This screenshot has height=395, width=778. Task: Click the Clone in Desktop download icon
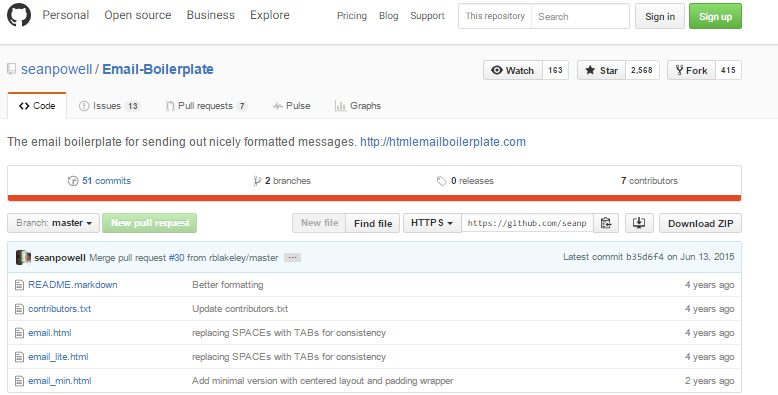pyautogui.click(x=639, y=223)
